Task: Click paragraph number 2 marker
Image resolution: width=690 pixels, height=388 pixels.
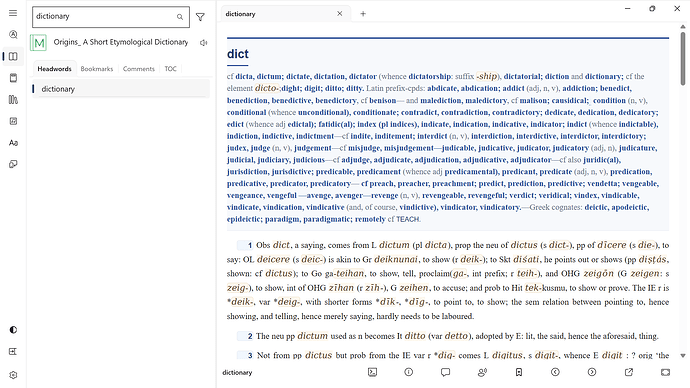Action: (245, 336)
